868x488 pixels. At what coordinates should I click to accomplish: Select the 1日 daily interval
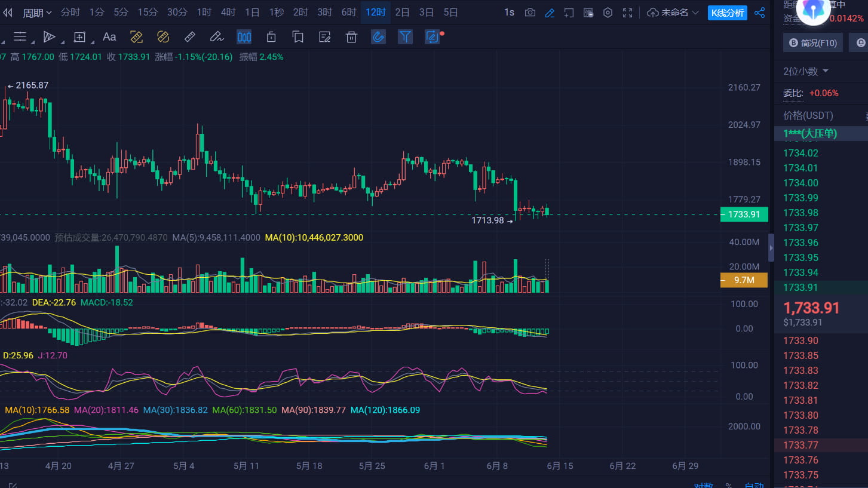[x=251, y=12]
